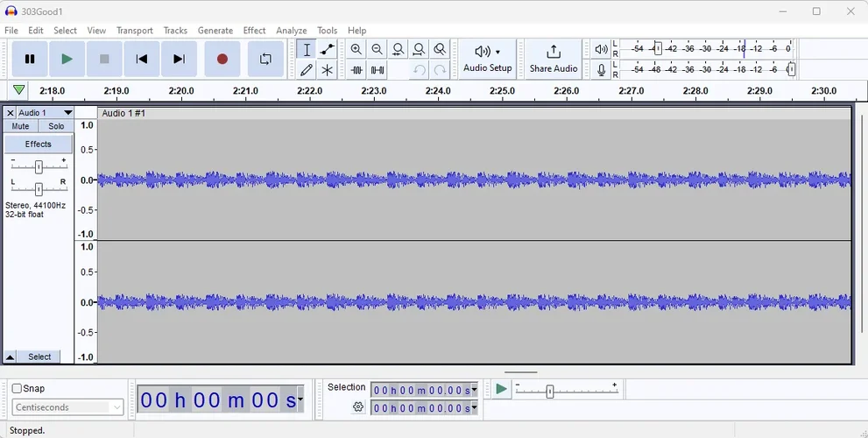Screen dimensions: 868x438
Task: Open the Help menu
Action: tap(357, 31)
